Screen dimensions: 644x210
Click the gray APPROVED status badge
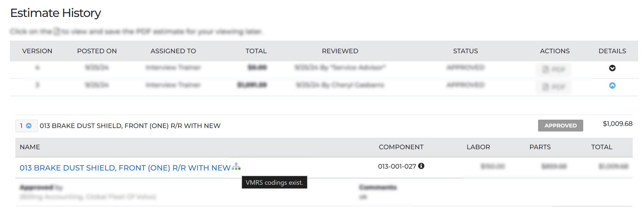coord(560,126)
